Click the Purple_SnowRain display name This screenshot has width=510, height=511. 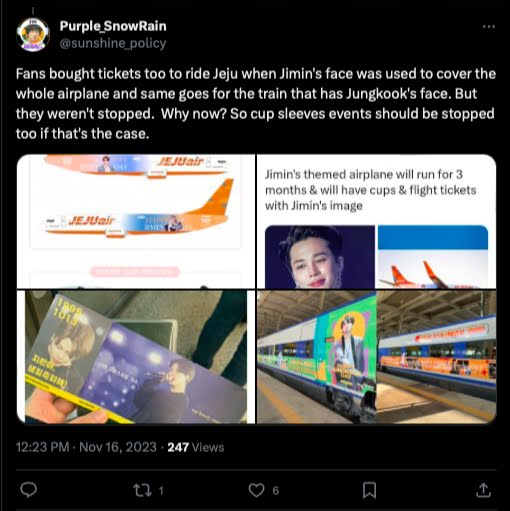coord(113,26)
